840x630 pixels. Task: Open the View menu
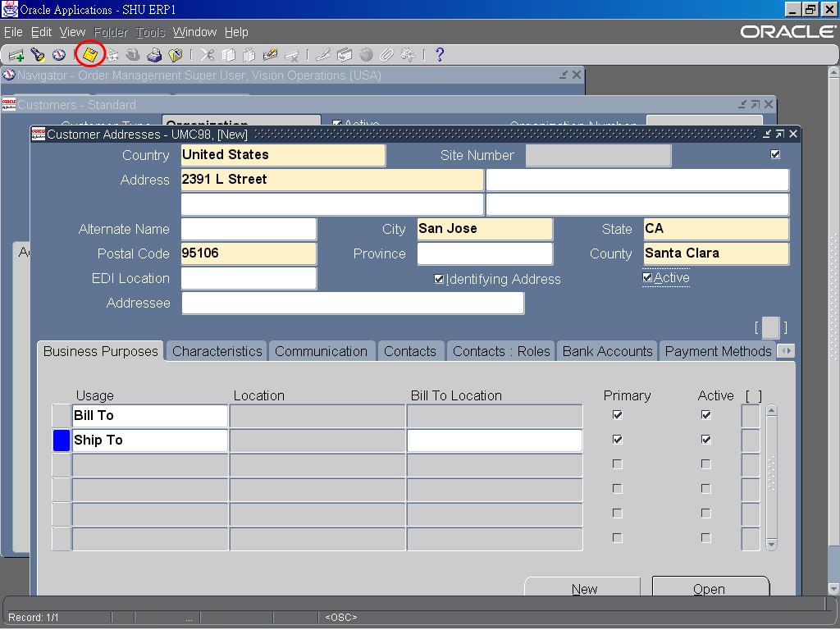pyautogui.click(x=72, y=32)
